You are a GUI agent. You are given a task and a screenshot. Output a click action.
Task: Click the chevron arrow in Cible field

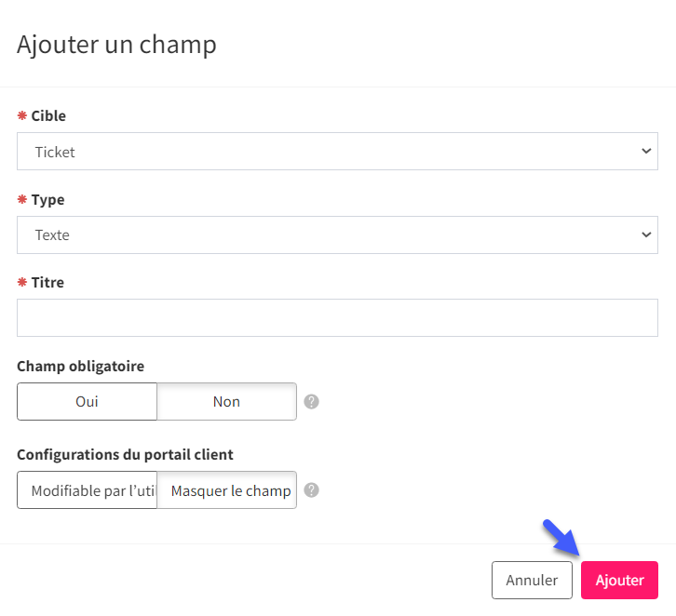tap(646, 151)
